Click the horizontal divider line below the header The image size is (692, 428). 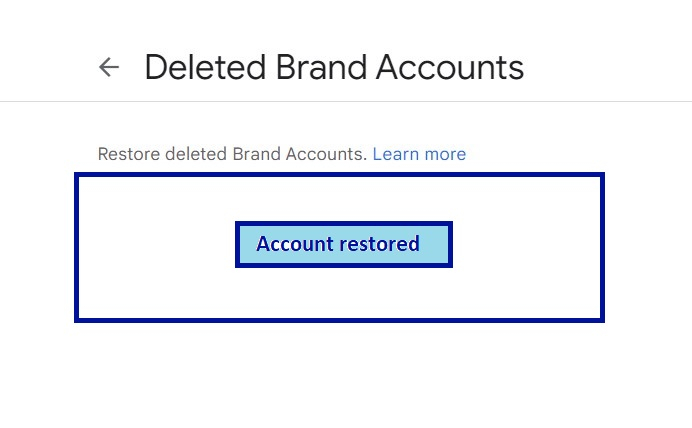[x=346, y=101]
